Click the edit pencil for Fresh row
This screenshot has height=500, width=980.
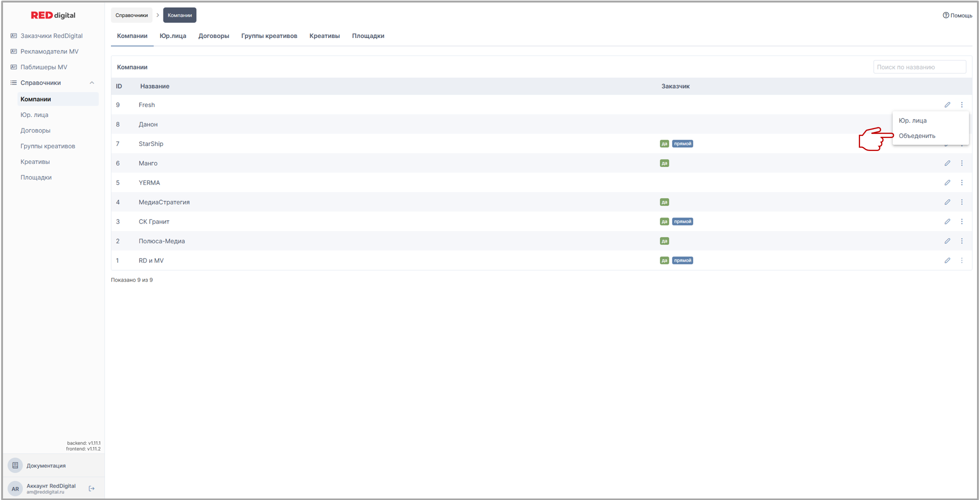pyautogui.click(x=947, y=105)
